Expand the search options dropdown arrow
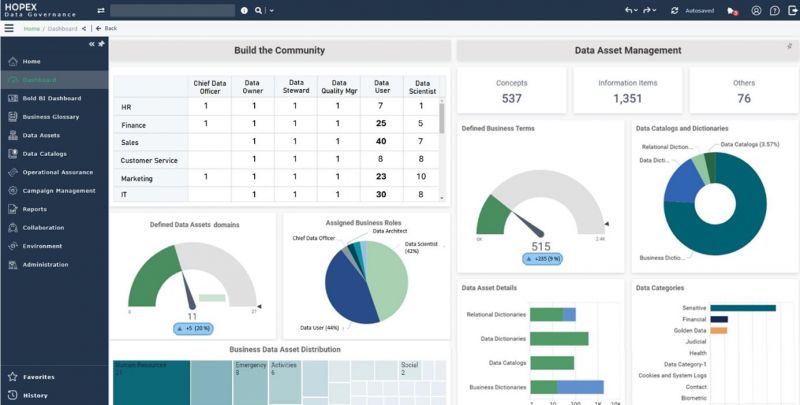Screen dimensions: 800x405 tap(271, 10)
